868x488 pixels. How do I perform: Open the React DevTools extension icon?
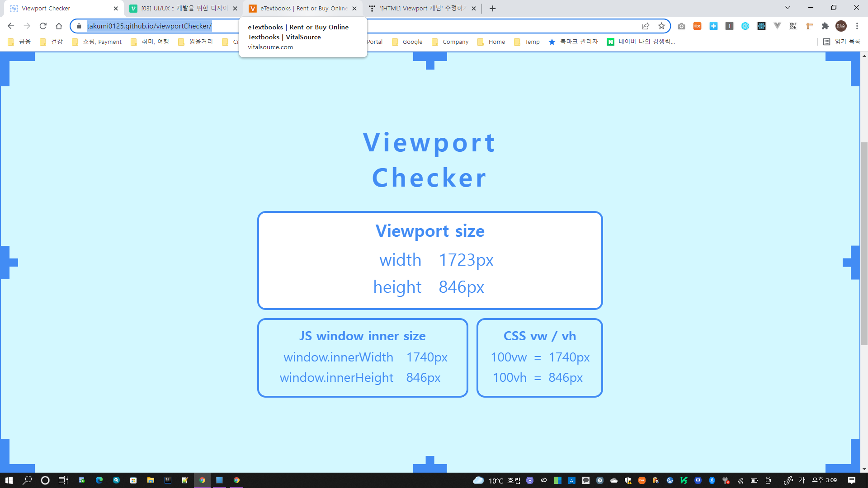pyautogui.click(x=761, y=26)
